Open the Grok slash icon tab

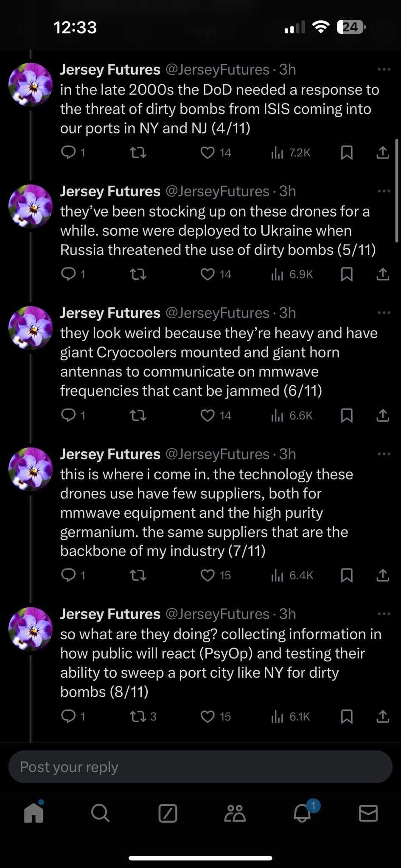(x=168, y=813)
